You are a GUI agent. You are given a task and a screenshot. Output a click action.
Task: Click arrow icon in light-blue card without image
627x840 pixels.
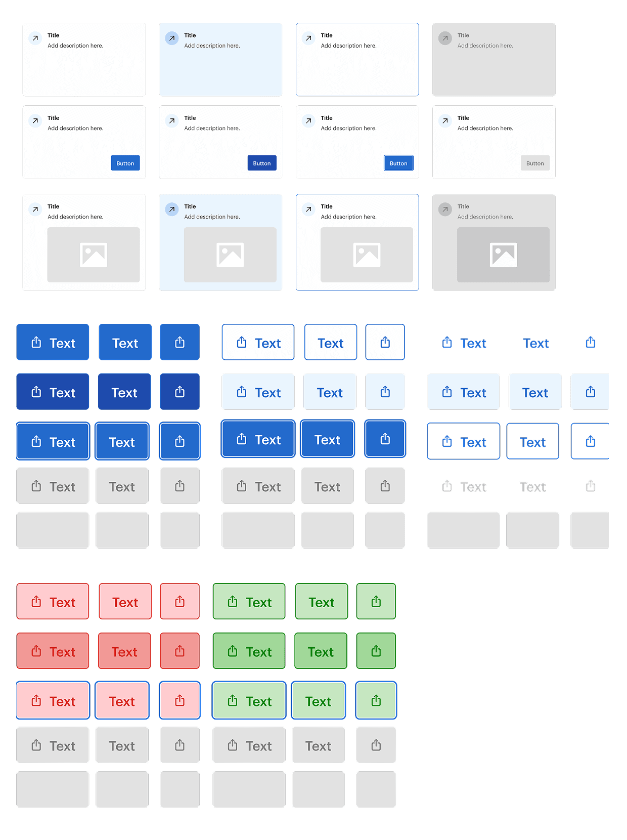(172, 38)
